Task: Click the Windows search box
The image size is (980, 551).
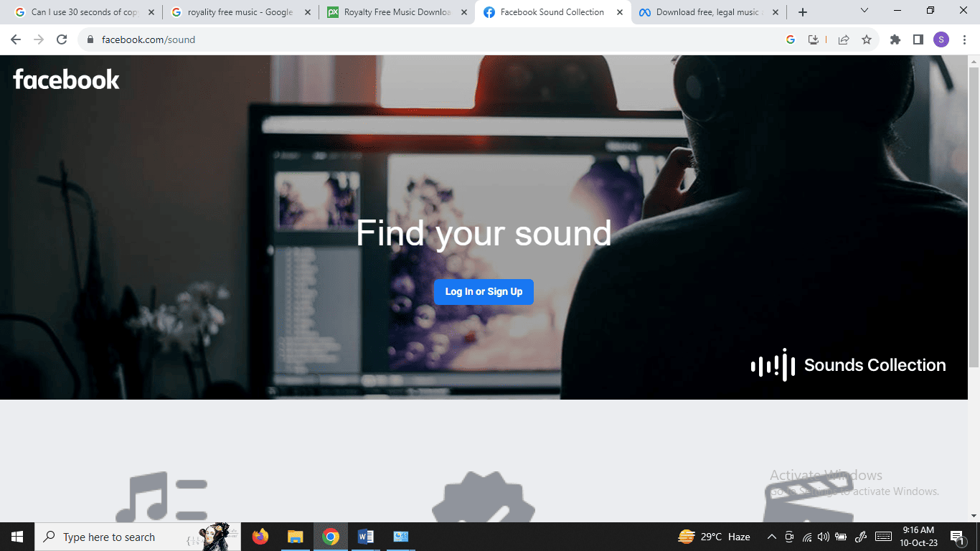Action: 138,537
